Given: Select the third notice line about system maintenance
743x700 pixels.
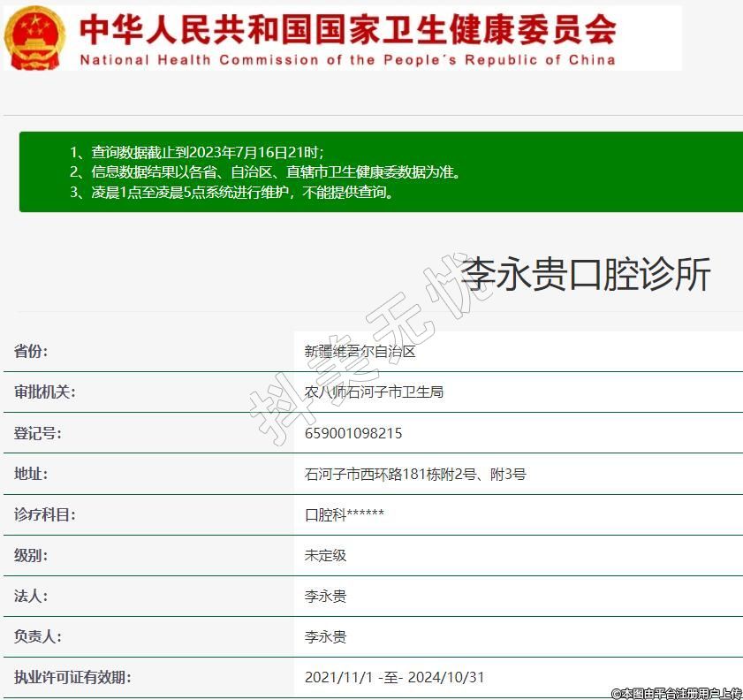Looking at the screenshot, I should pos(231,192).
